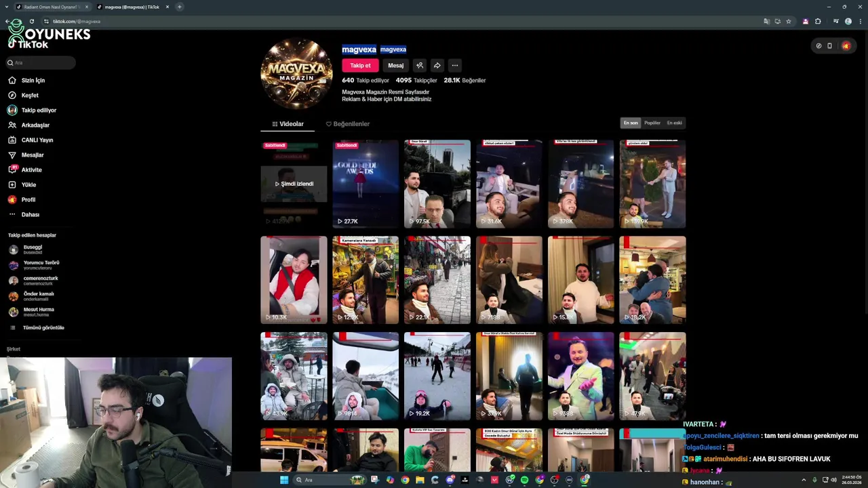Show hidden system tray icons chevron
This screenshot has width=868, height=488.
[x=805, y=480]
